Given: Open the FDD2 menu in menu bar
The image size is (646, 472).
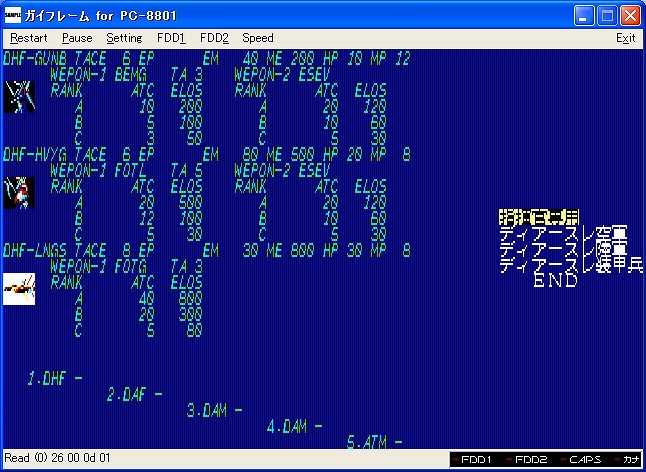Looking at the screenshot, I should coord(214,38).
